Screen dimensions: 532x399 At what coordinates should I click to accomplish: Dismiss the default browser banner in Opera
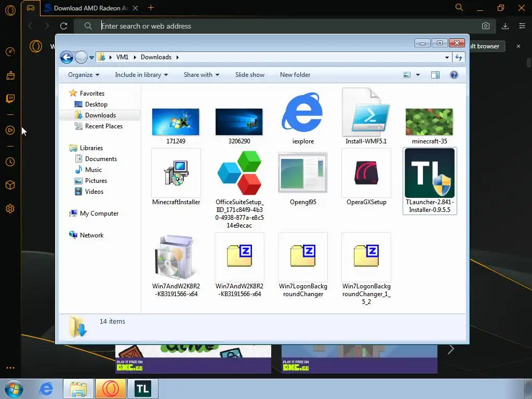518,46
